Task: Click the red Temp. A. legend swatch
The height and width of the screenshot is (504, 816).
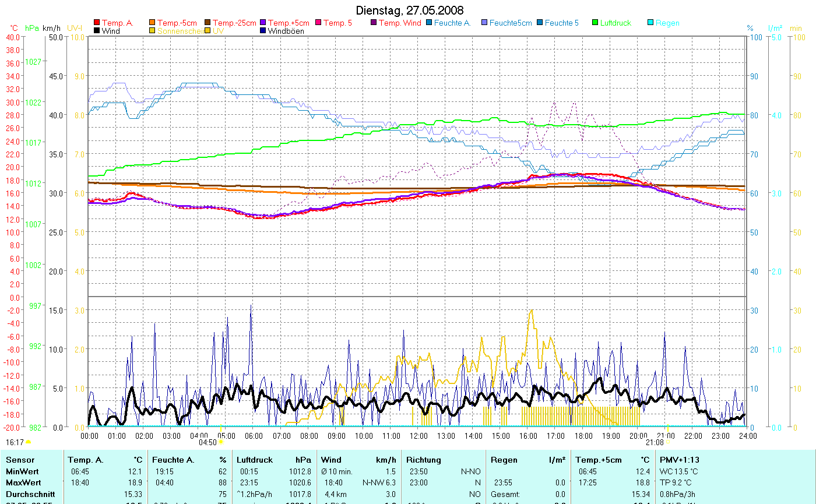Action: 97,23
